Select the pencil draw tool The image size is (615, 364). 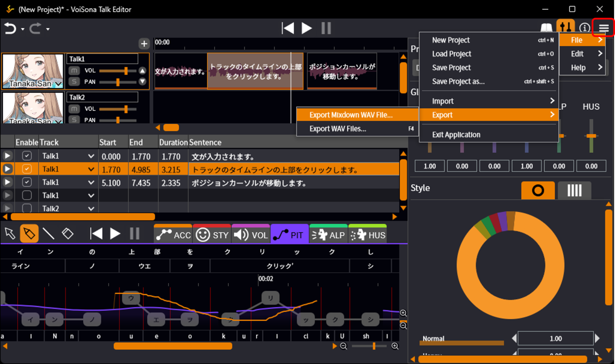coord(29,234)
